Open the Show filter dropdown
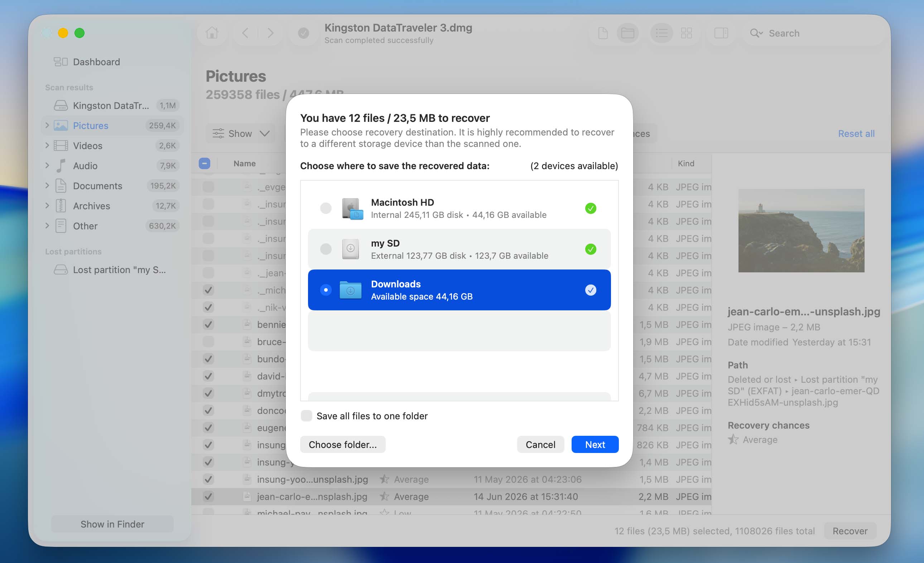This screenshot has height=563, width=924. click(x=241, y=133)
